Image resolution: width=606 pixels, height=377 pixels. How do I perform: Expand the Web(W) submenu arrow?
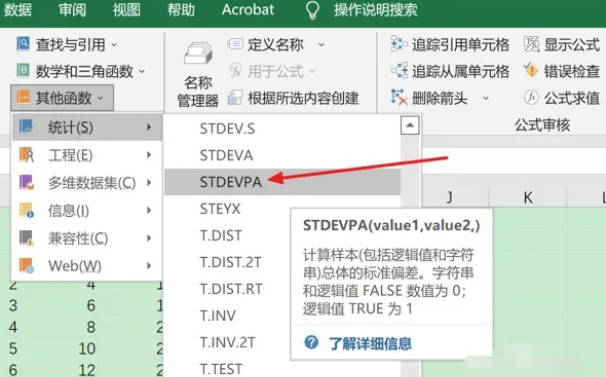149,266
